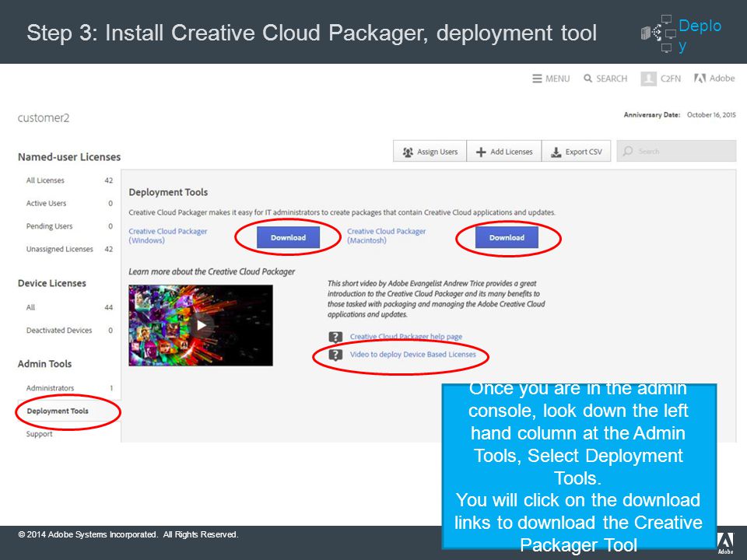Click the Device Licenses heading
The image size is (747, 560).
[52, 283]
